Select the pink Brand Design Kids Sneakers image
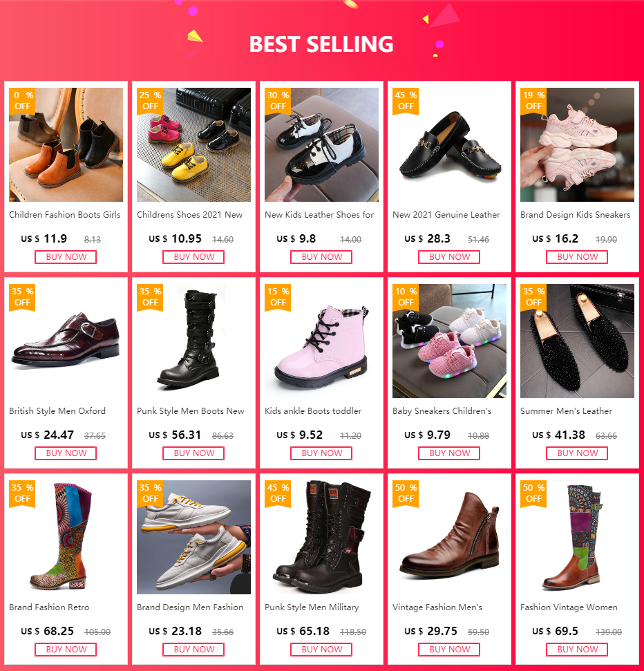The width and height of the screenshot is (644, 671). (577, 144)
